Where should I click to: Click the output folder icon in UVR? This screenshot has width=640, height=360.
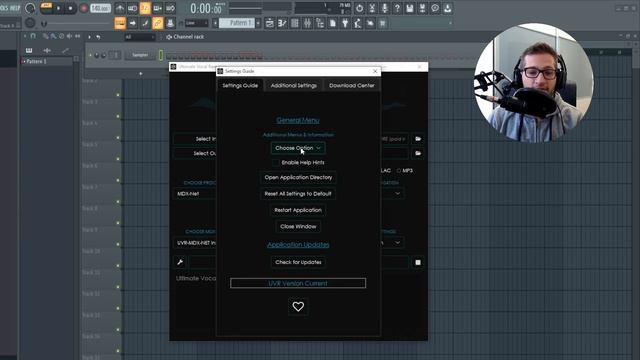(418, 153)
